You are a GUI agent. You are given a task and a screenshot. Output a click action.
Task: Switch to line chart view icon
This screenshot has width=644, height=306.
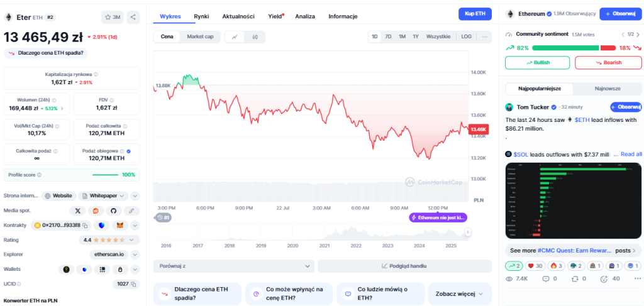235,37
